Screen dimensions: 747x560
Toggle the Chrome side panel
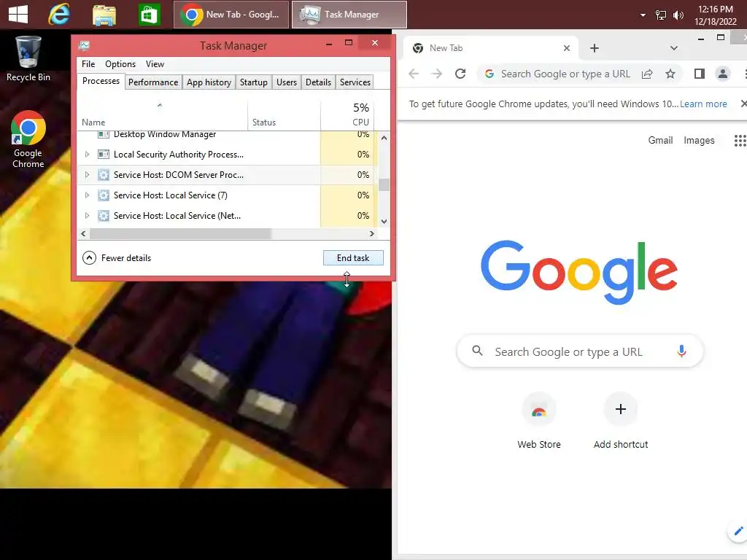[700, 74]
